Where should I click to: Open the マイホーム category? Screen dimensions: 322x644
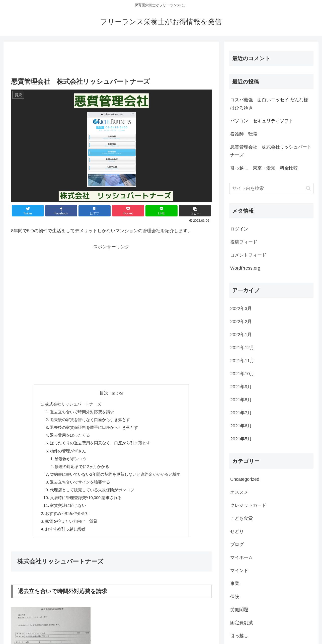tap(241, 557)
